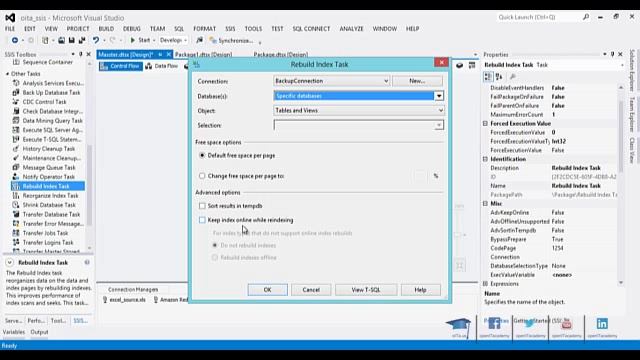Expand the Expressions property

pyautogui.click(x=485, y=284)
